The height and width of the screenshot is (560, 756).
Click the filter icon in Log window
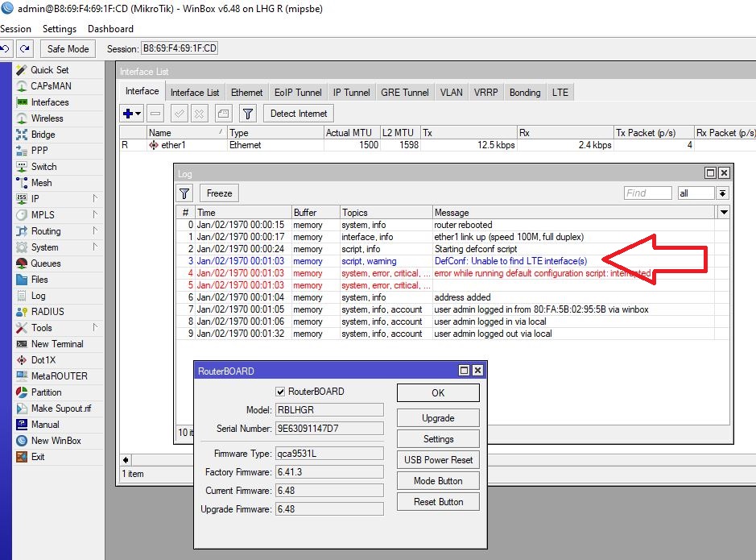point(185,193)
